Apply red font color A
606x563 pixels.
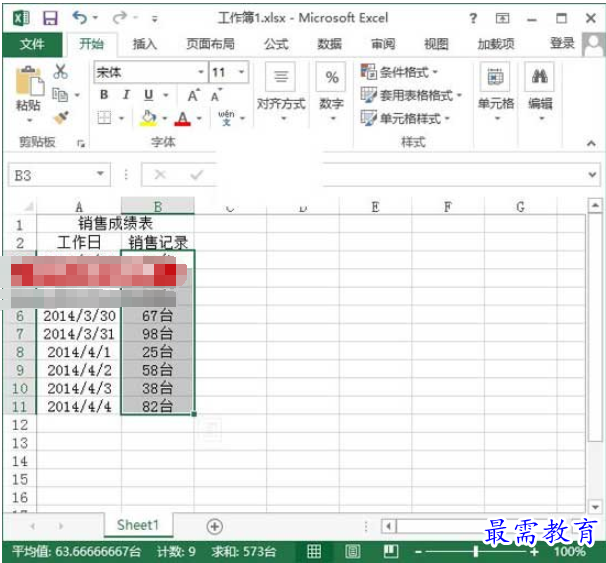pyautogui.click(x=183, y=118)
